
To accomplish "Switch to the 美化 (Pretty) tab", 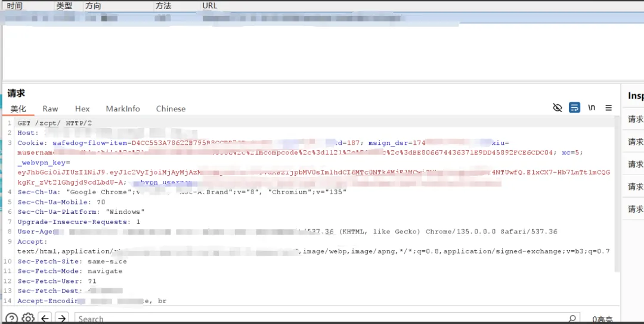I will tap(18, 108).
